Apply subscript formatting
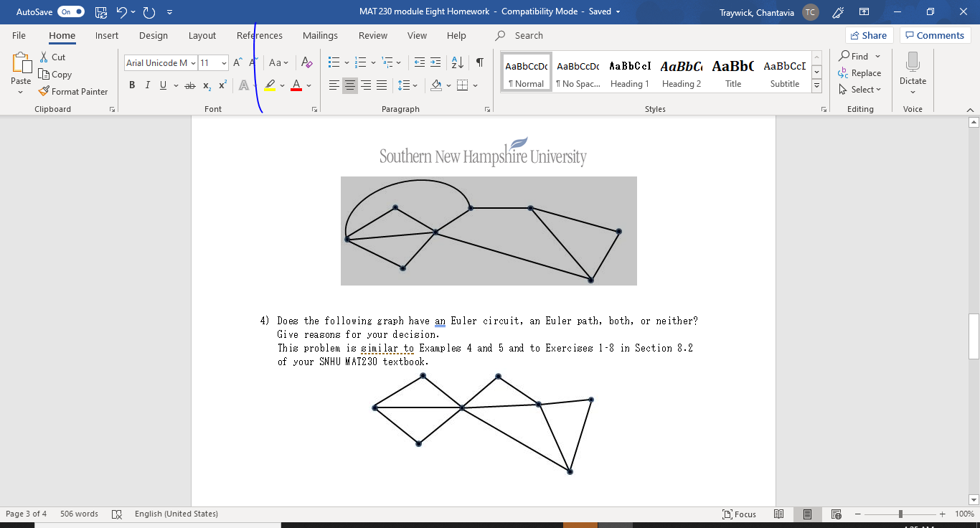 point(206,85)
